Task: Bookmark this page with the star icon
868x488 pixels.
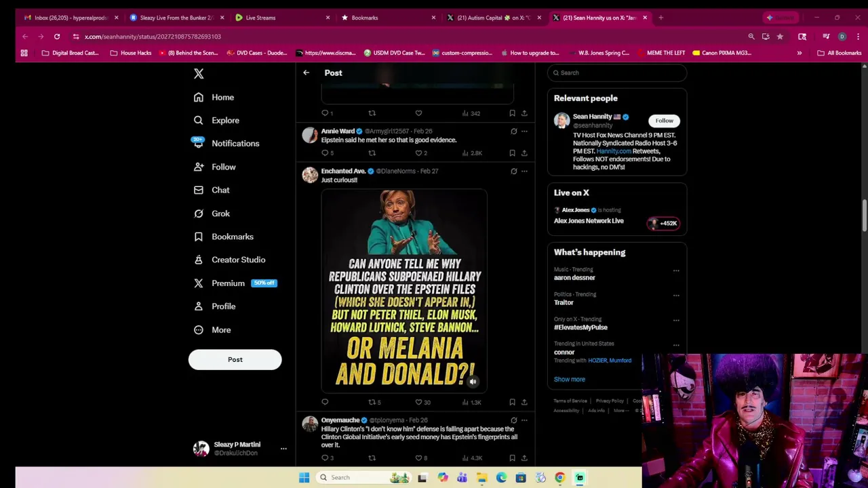Action: (780, 37)
